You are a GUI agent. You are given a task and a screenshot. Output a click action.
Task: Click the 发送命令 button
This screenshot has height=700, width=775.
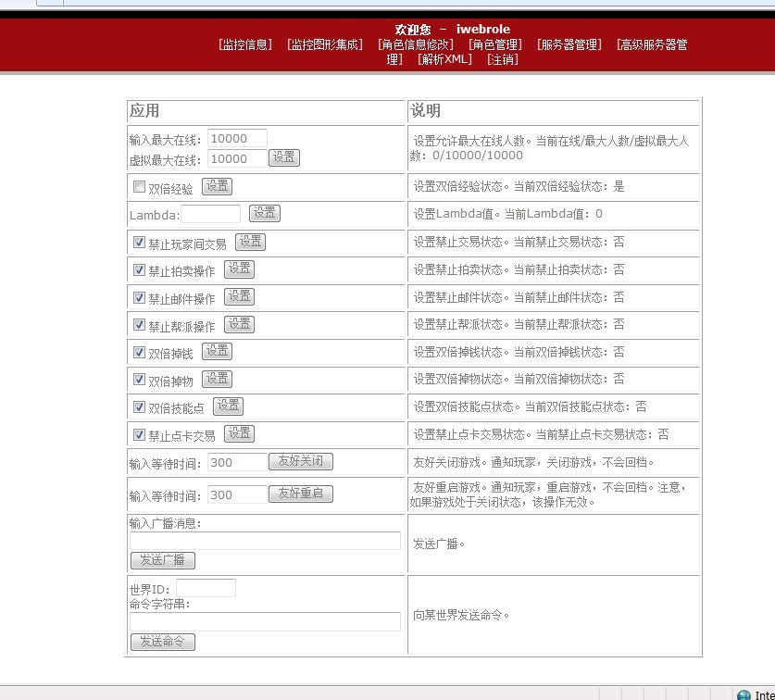pos(163,642)
